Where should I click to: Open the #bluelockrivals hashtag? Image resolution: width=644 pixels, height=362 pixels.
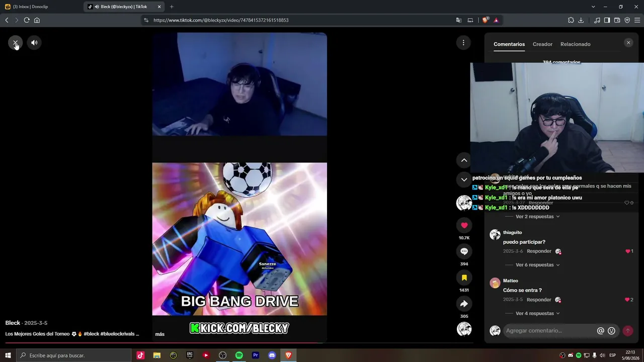point(118,334)
